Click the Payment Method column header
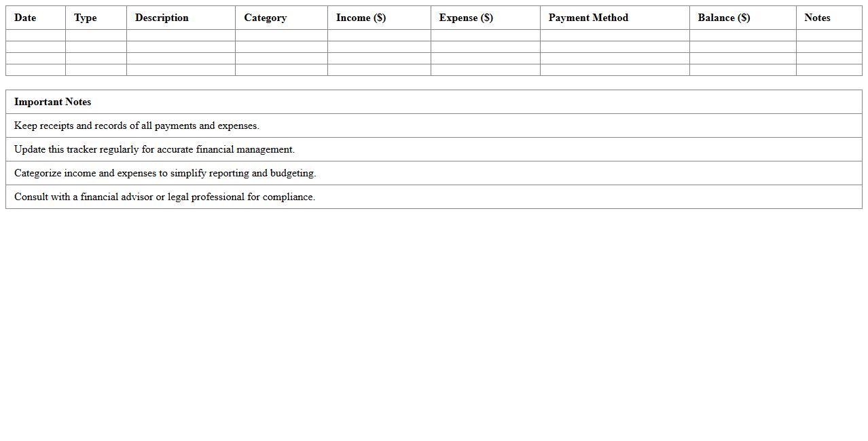 point(588,18)
